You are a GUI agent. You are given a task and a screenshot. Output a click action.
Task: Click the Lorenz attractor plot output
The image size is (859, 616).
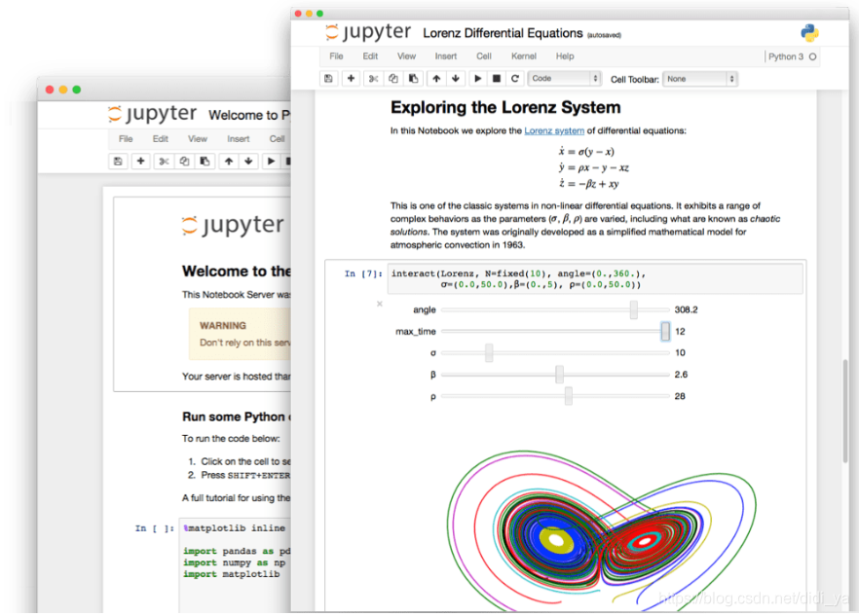coord(601,528)
